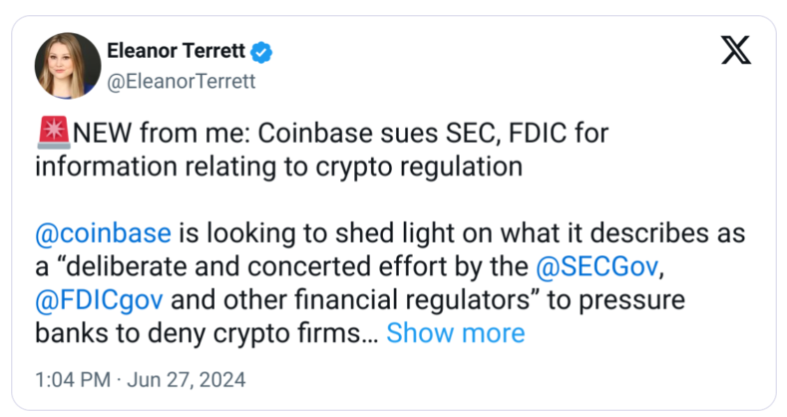The height and width of the screenshot is (417, 787).
Task: Click the "NEW from me" headline text
Action: click(x=138, y=134)
